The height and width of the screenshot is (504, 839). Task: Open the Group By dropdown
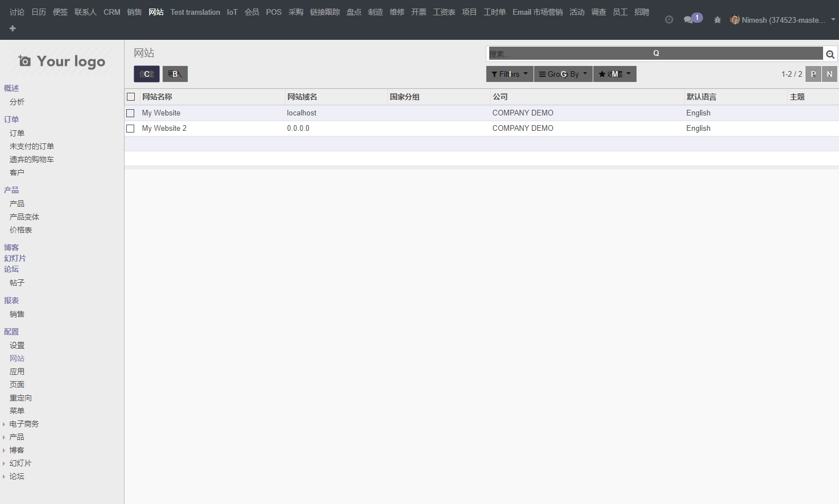tap(563, 74)
